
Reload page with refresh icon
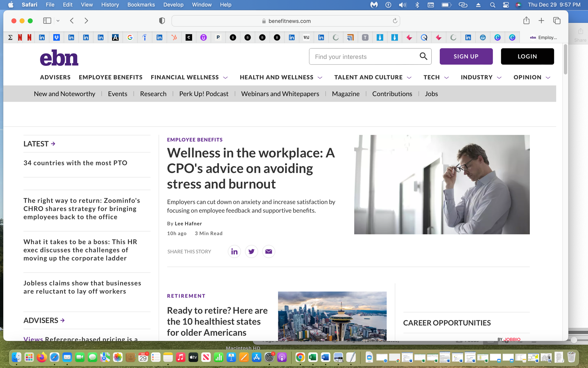click(x=395, y=21)
